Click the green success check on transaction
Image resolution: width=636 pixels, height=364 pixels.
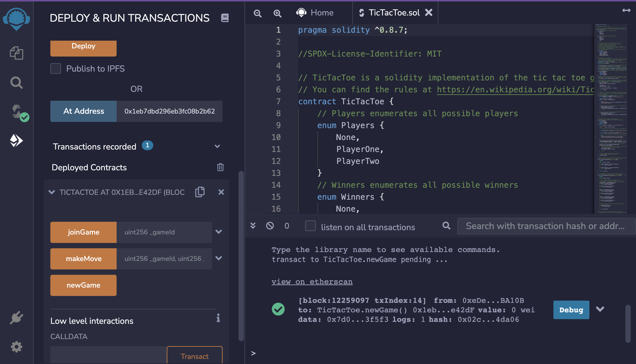pyautogui.click(x=278, y=309)
